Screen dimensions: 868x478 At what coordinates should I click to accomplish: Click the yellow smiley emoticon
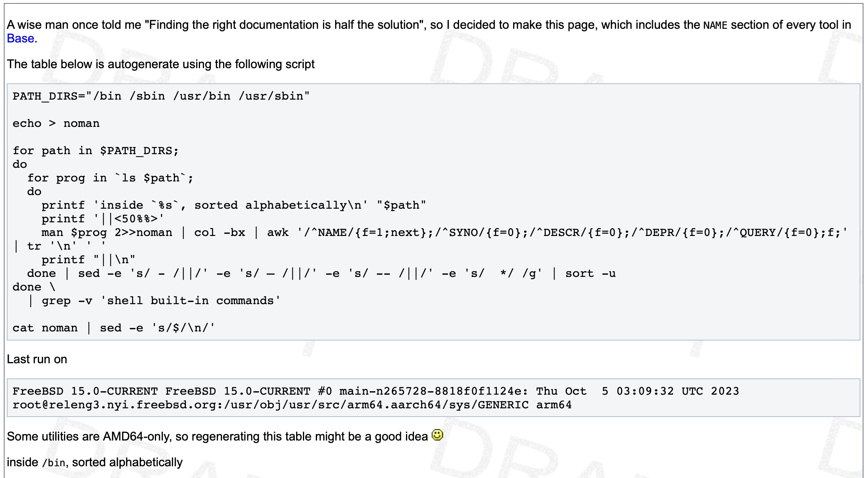(x=437, y=435)
